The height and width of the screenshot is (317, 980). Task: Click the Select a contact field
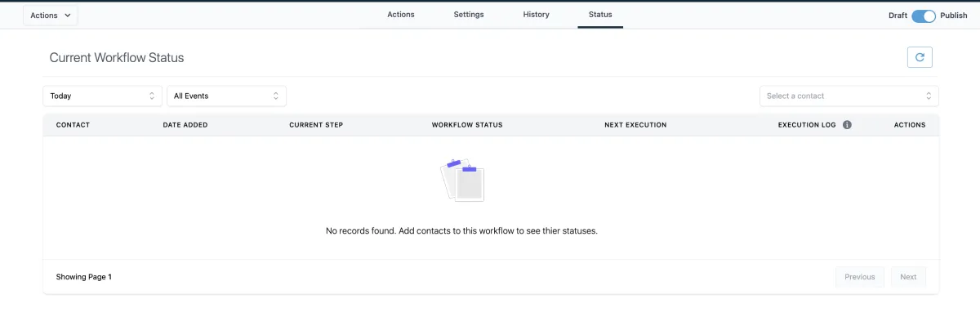click(849, 96)
